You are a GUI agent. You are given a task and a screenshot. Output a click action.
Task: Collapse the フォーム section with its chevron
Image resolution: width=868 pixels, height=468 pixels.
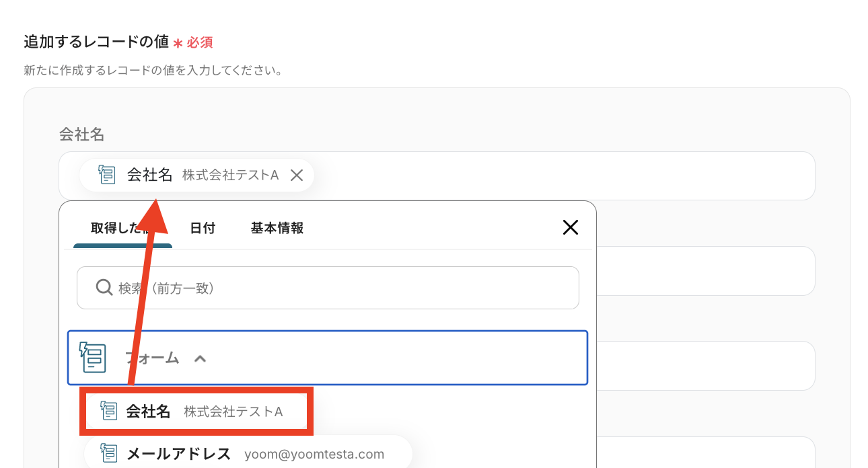pyautogui.click(x=200, y=358)
